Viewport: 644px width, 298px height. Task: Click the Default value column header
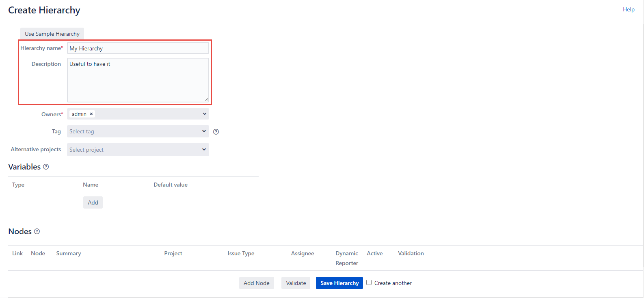coord(171,185)
